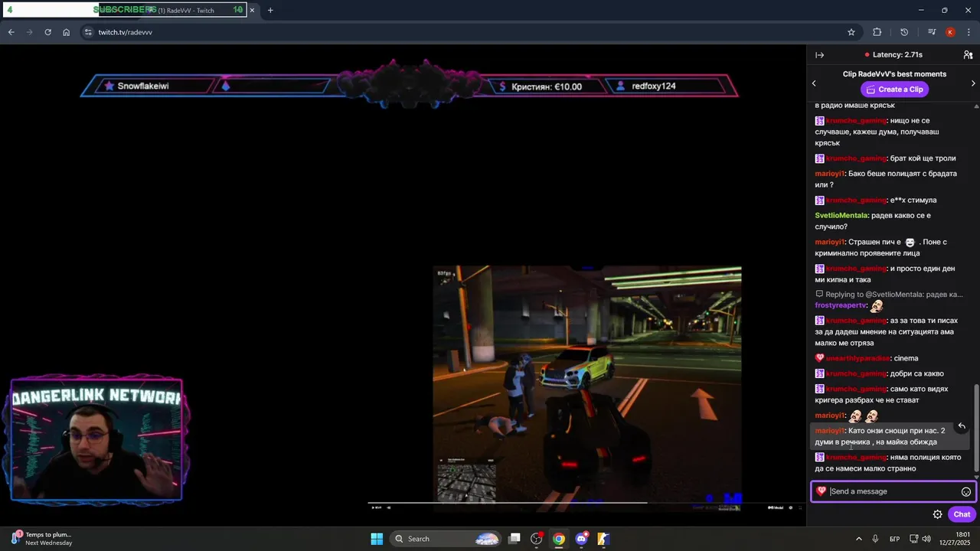Click the Кристиян: €10.00 donation label

tap(546, 86)
